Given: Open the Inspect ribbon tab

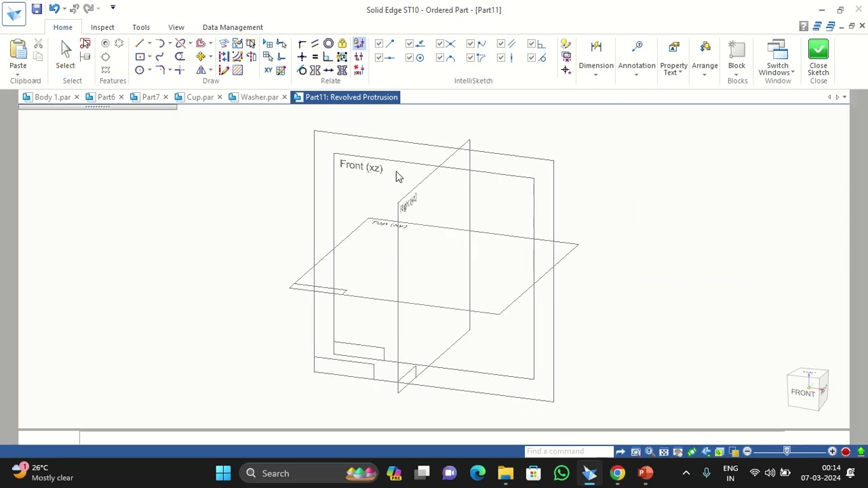Looking at the screenshot, I should (x=102, y=27).
